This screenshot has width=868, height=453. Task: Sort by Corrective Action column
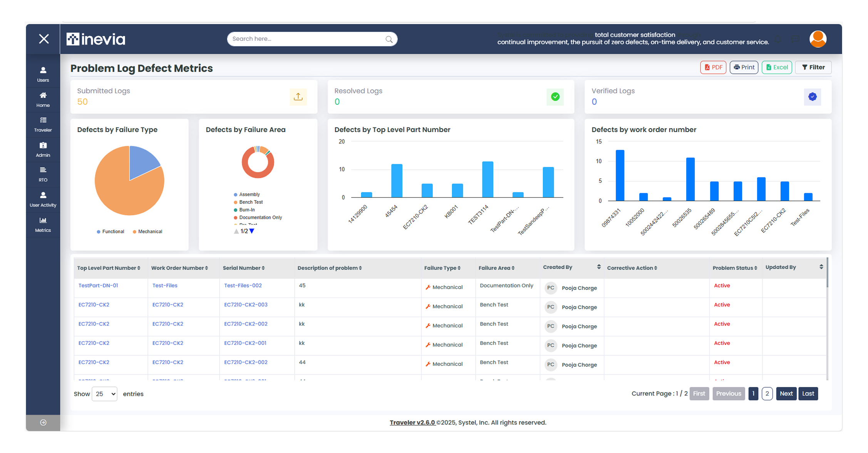pyautogui.click(x=632, y=268)
